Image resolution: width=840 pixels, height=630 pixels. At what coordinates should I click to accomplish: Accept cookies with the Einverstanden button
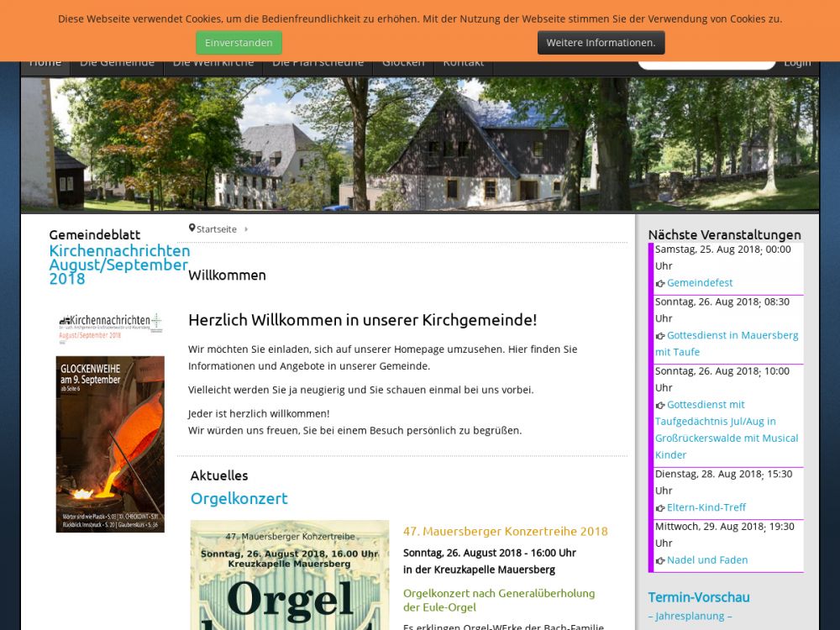[x=239, y=43]
